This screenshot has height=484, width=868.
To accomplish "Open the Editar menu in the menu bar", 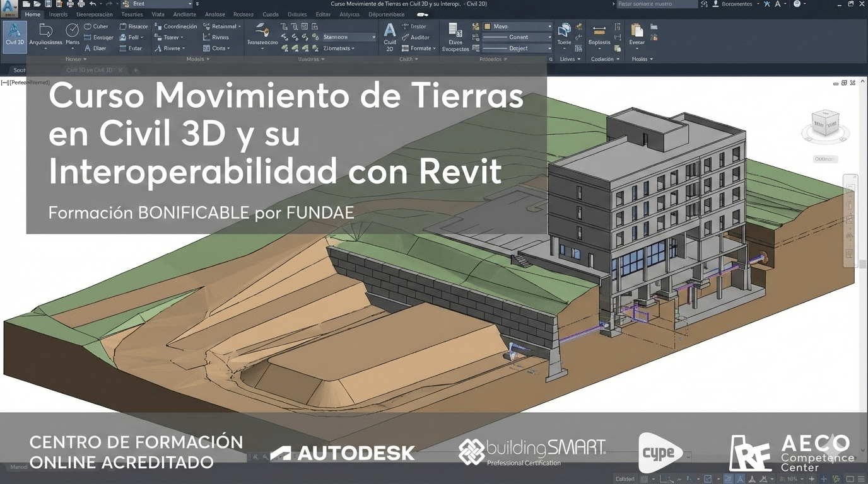I will tap(322, 14).
